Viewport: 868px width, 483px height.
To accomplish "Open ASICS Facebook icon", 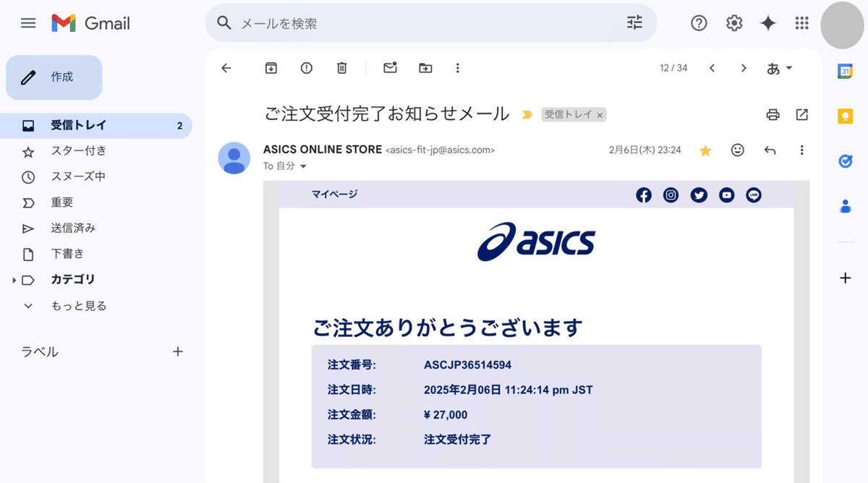I will (644, 195).
